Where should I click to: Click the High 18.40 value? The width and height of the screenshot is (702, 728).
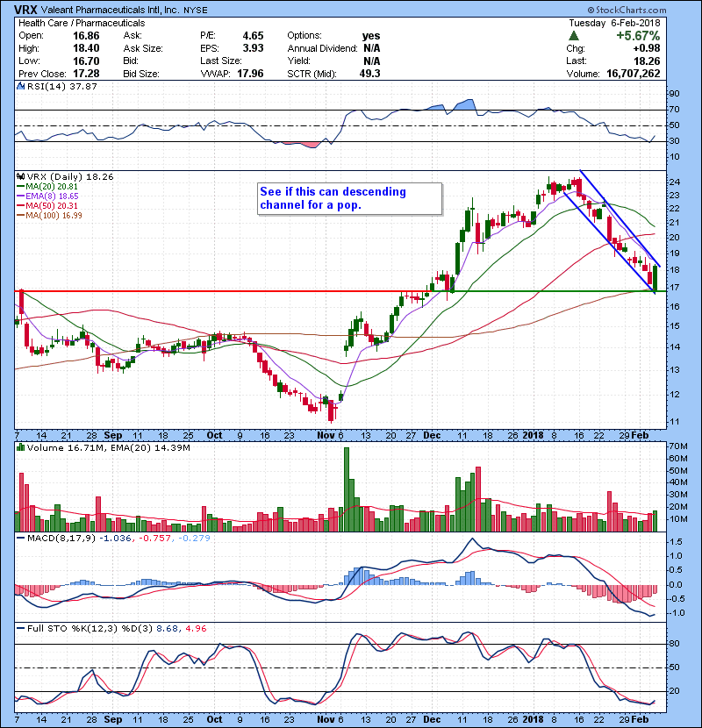(86, 48)
